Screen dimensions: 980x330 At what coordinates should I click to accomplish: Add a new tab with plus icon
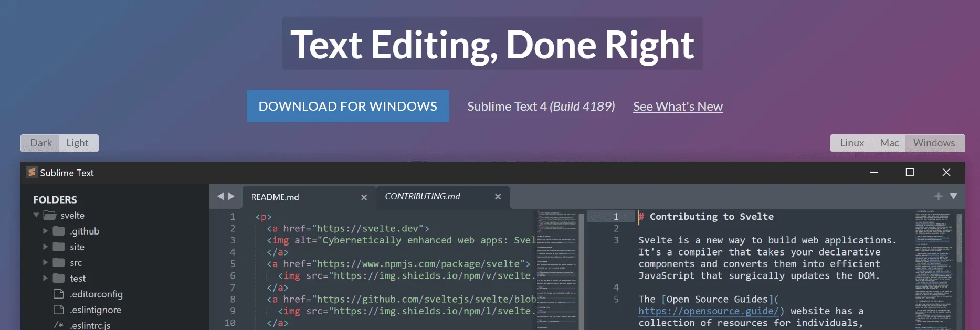[x=939, y=196]
